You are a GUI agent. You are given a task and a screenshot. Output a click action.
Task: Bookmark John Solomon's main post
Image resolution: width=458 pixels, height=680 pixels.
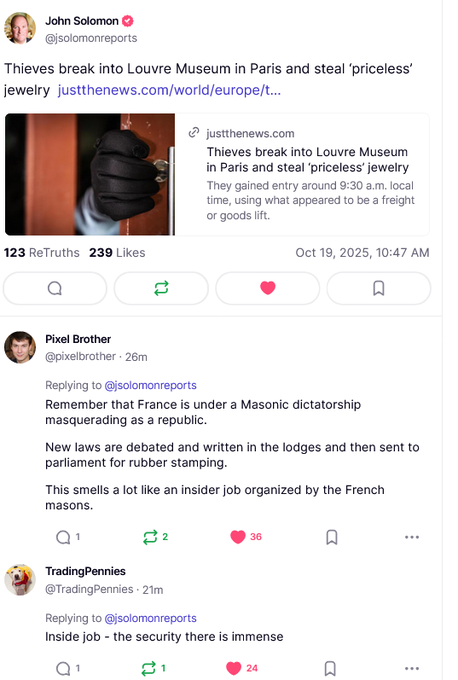(379, 288)
